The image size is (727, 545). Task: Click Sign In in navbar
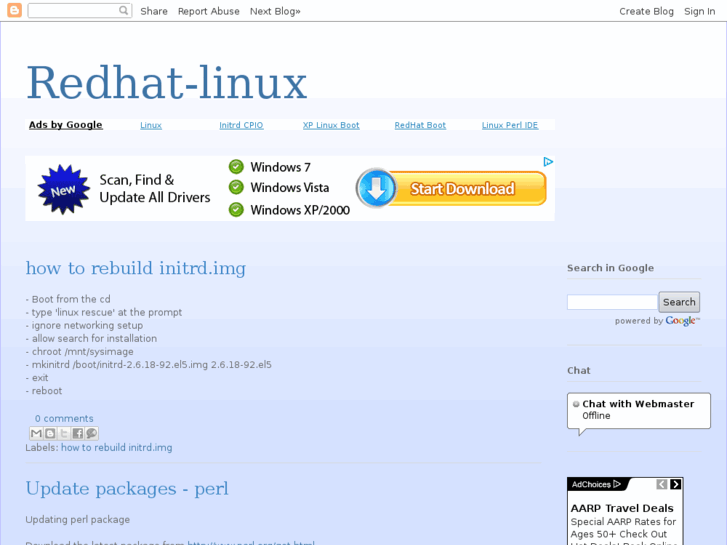700,11
